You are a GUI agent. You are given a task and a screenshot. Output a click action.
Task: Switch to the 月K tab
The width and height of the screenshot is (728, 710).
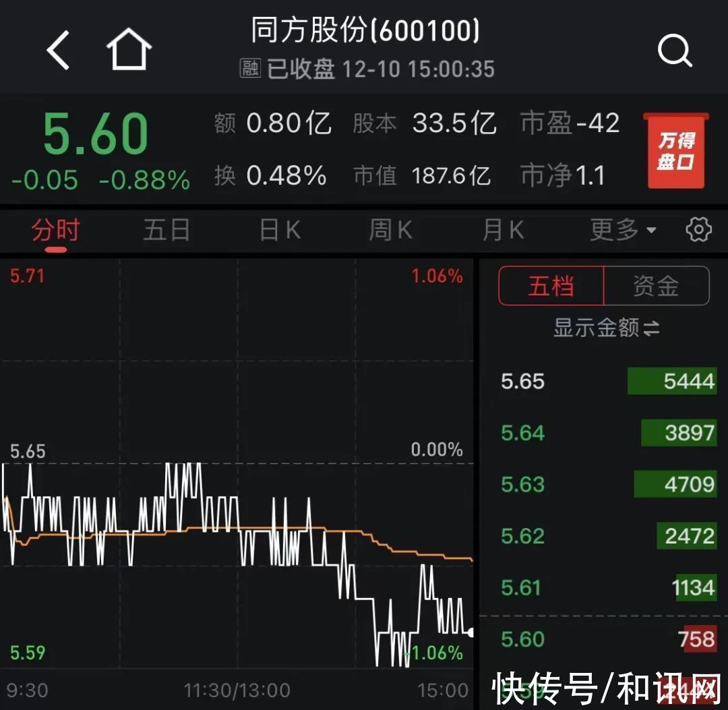tap(504, 230)
